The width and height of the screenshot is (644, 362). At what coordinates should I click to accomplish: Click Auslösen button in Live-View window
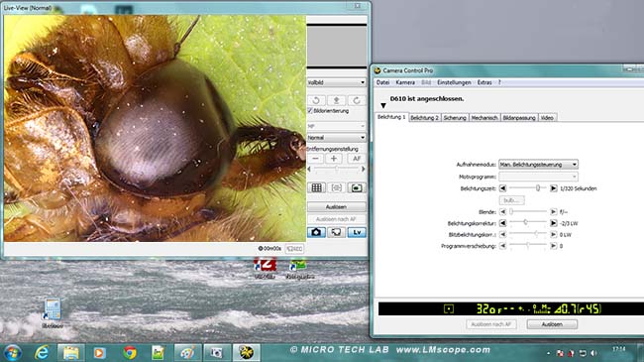337,207
